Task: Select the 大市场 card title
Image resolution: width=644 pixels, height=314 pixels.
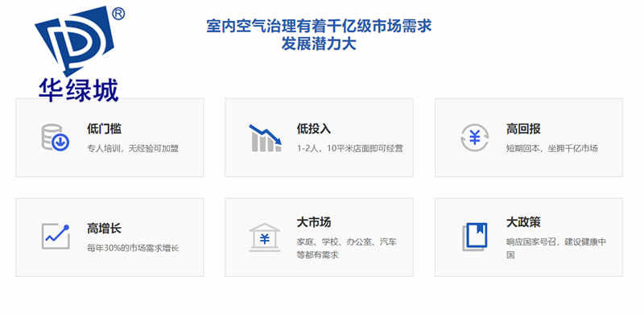Action: (314, 222)
